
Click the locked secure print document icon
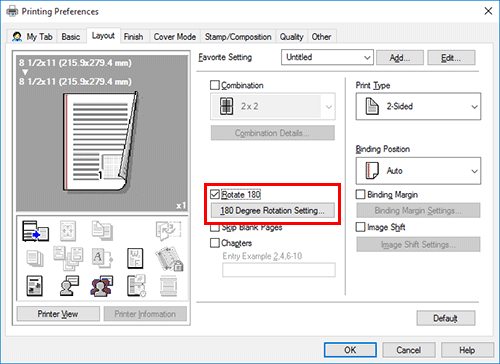click(169, 258)
